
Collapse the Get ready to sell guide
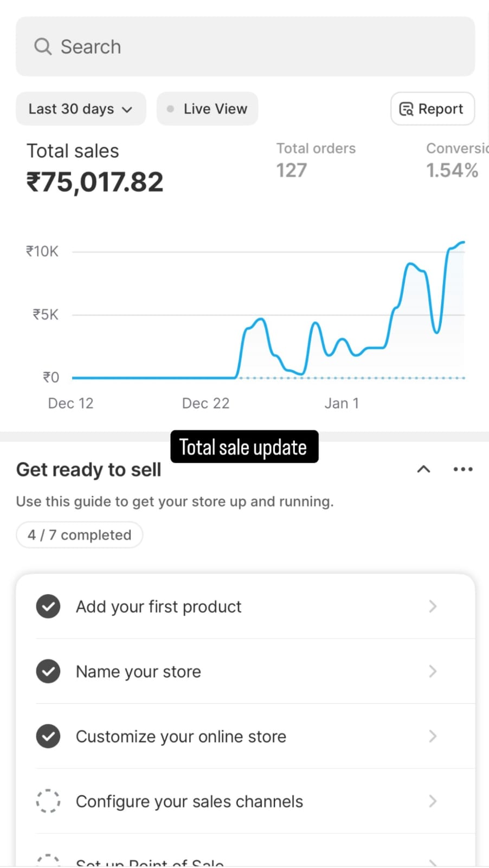(423, 469)
